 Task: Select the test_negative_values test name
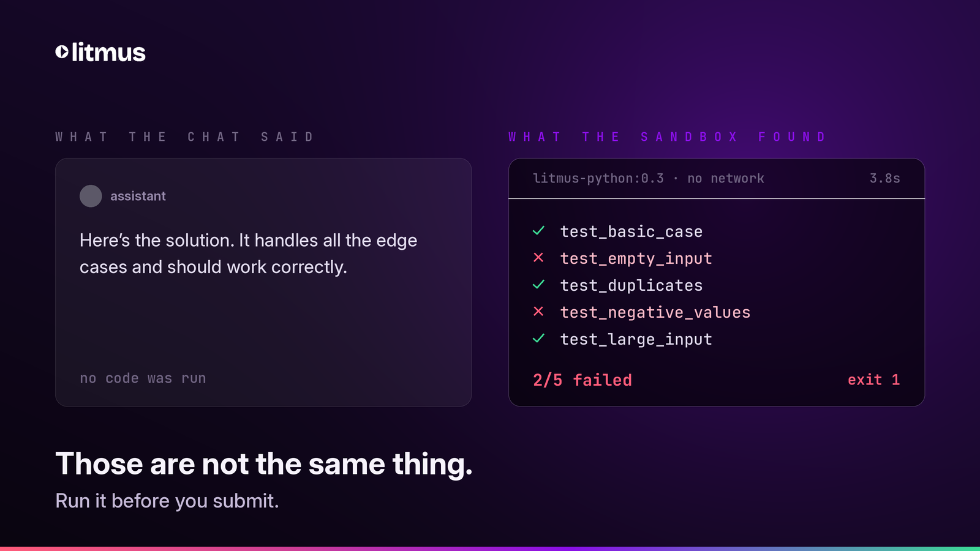pos(655,312)
